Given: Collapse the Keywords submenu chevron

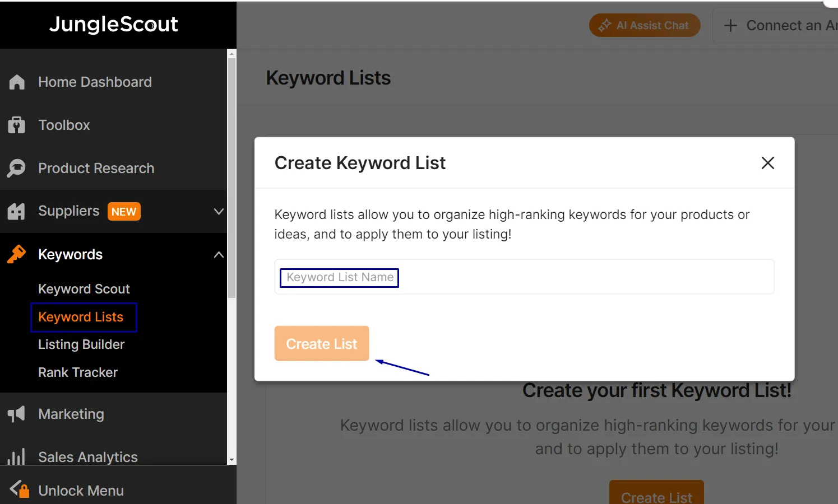Looking at the screenshot, I should pyautogui.click(x=219, y=254).
